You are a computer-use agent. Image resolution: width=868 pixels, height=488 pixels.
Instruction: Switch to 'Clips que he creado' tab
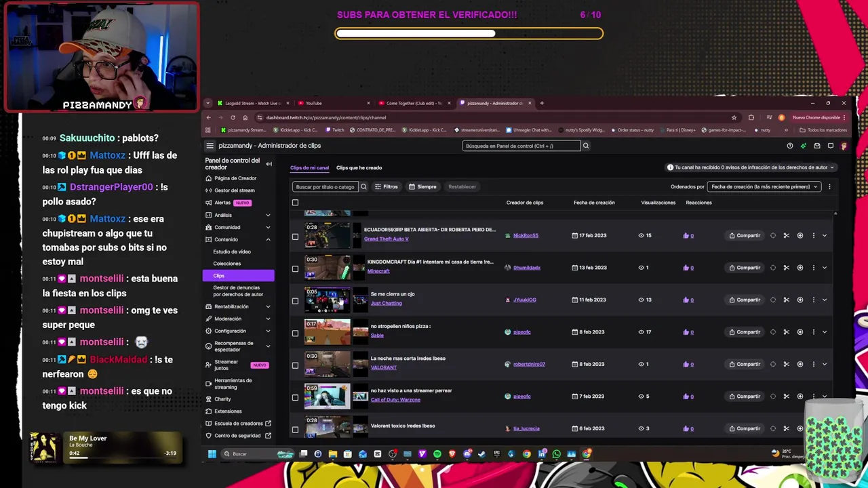click(x=359, y=167)
